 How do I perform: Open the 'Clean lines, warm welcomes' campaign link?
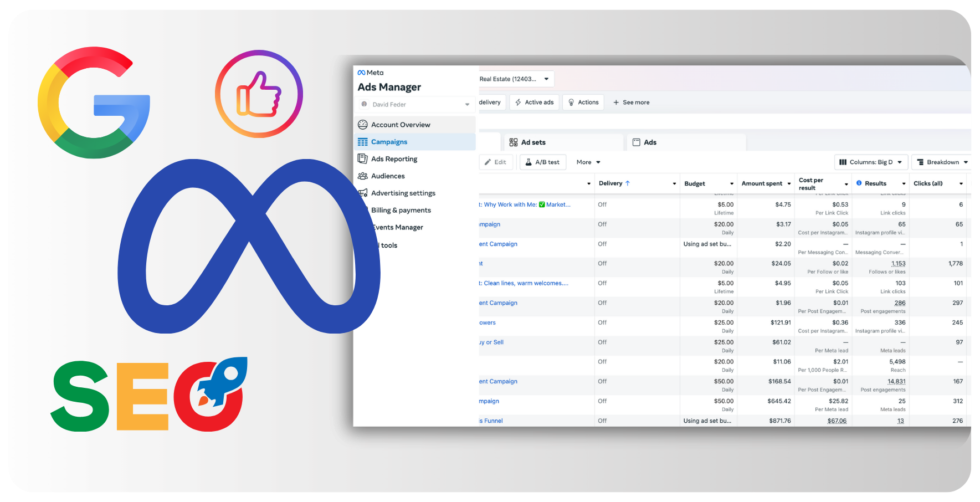click(524, 283)
